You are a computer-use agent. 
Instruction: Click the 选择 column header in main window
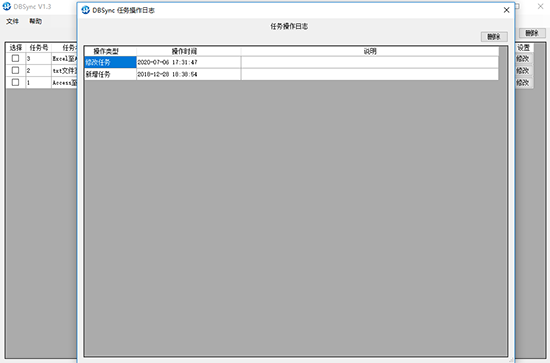tap(16, 47)
